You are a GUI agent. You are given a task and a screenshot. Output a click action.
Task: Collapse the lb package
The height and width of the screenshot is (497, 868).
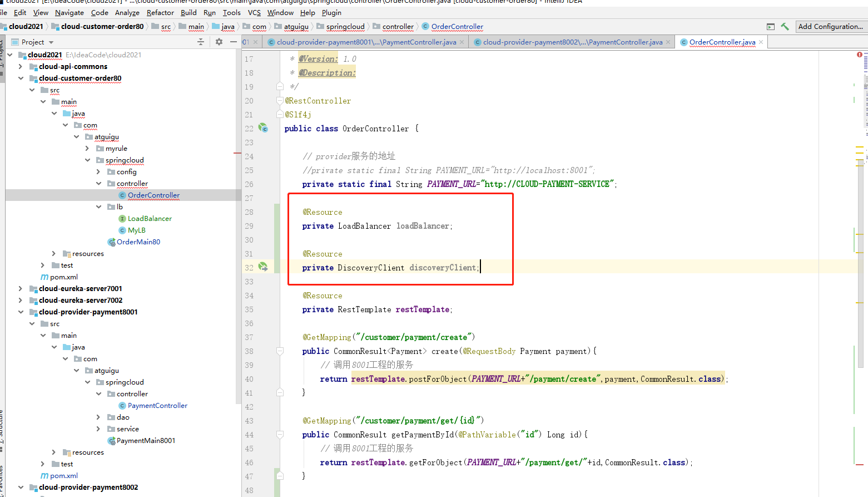[x=98, y=207]
